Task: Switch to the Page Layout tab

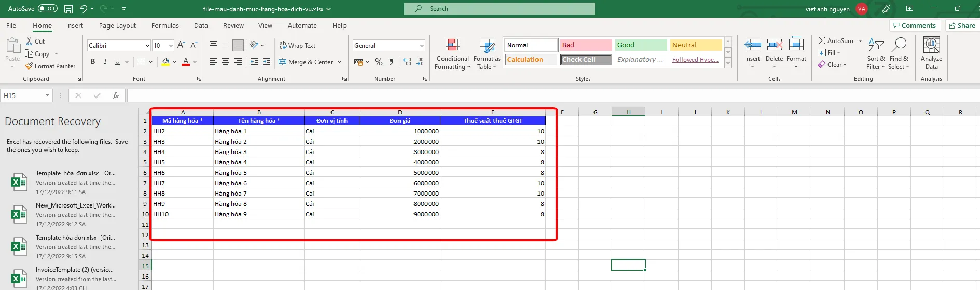Action: pyautogui.click(x=117, y=25)
